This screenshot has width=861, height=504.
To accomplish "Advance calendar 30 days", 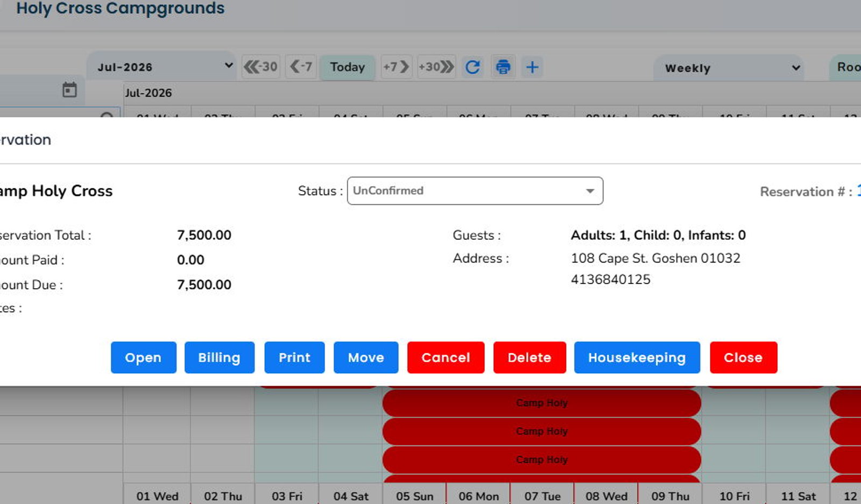I will pos(436,67).
